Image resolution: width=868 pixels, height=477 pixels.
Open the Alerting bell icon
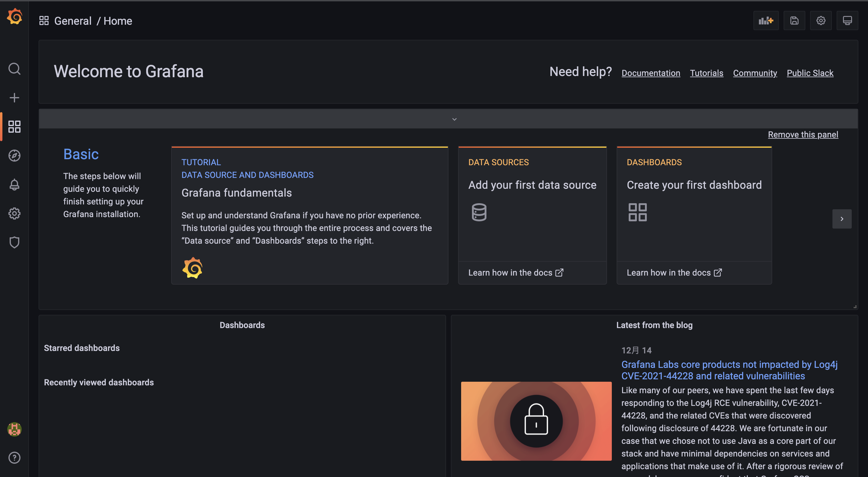coord(14,185)
